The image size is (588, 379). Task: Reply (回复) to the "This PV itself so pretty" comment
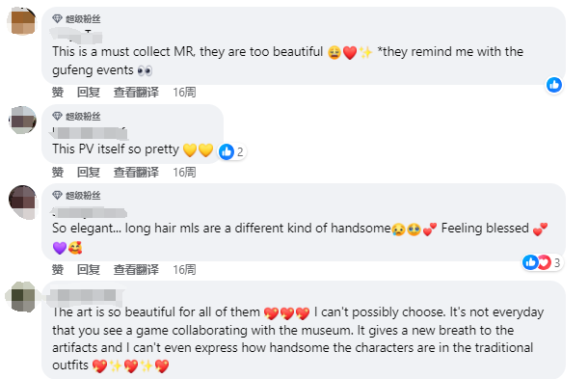click(x=88, y=173)
